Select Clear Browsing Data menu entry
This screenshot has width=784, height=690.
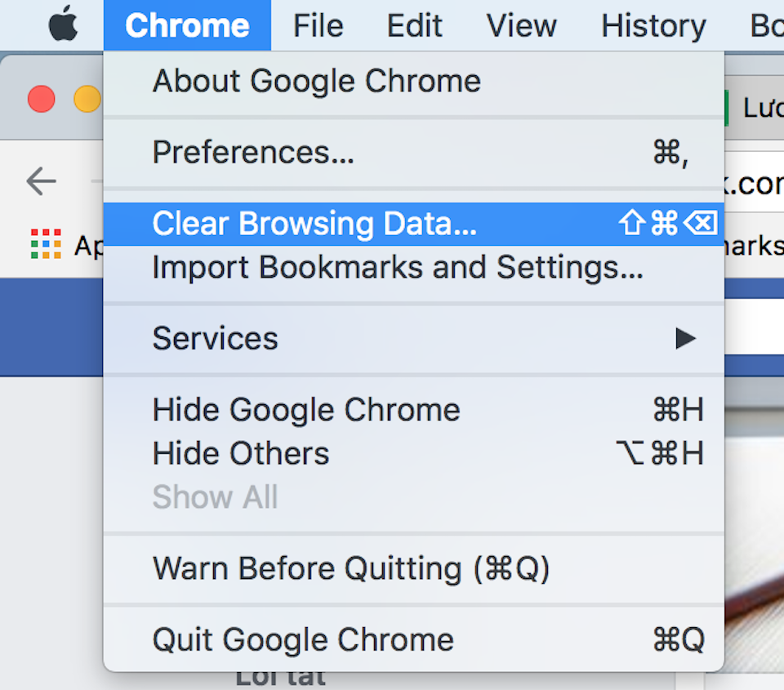tap(413, 224)
